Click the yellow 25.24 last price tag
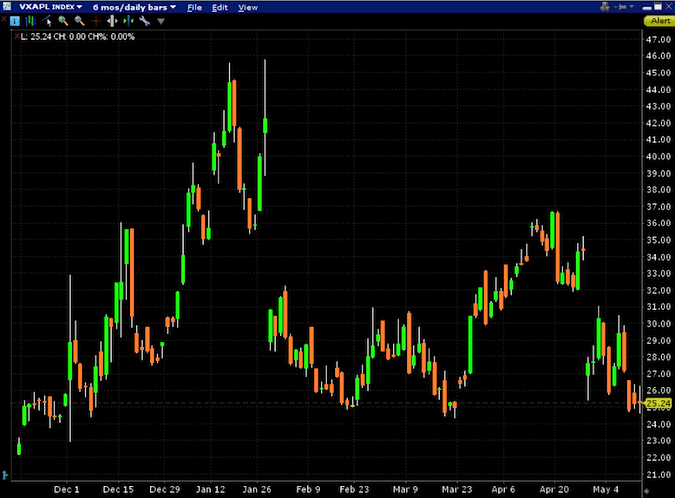Screen dimensions: 675x498 [658, 403]
